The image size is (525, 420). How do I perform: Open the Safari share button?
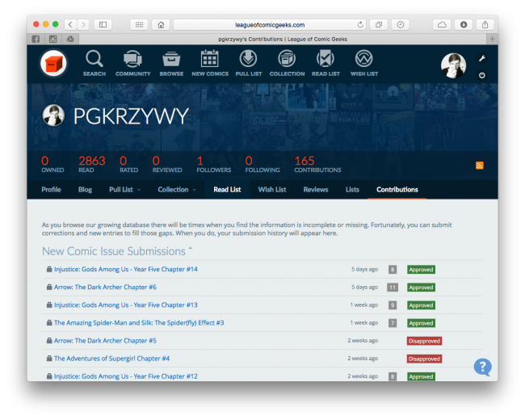click(485, 25)
